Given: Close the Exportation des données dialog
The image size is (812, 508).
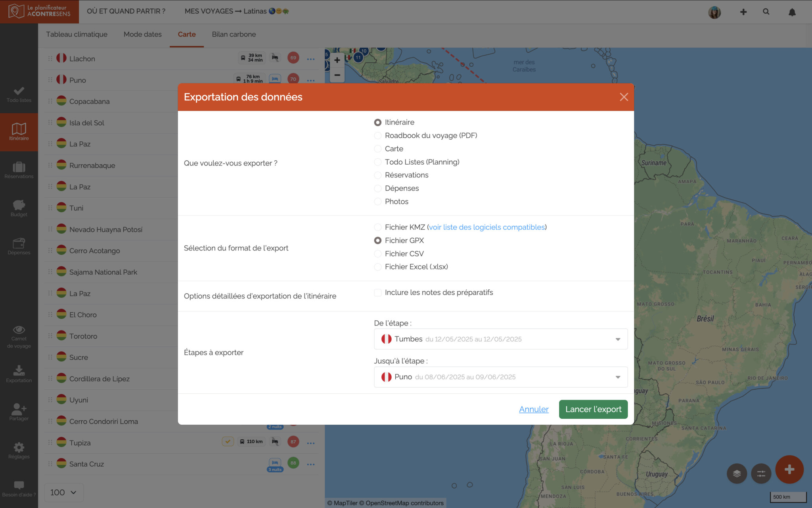Looking at the screenshot, I should click(624, 97).
